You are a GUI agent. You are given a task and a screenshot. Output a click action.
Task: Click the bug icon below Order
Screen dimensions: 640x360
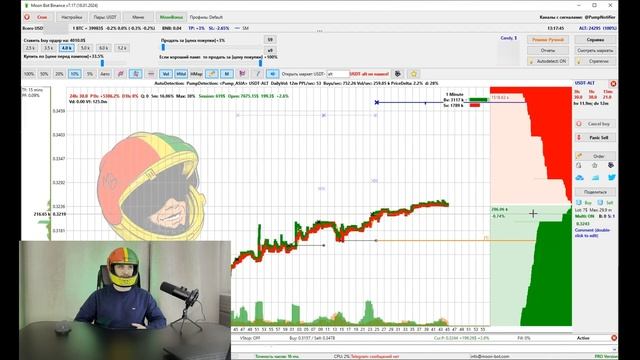point(611,165)
